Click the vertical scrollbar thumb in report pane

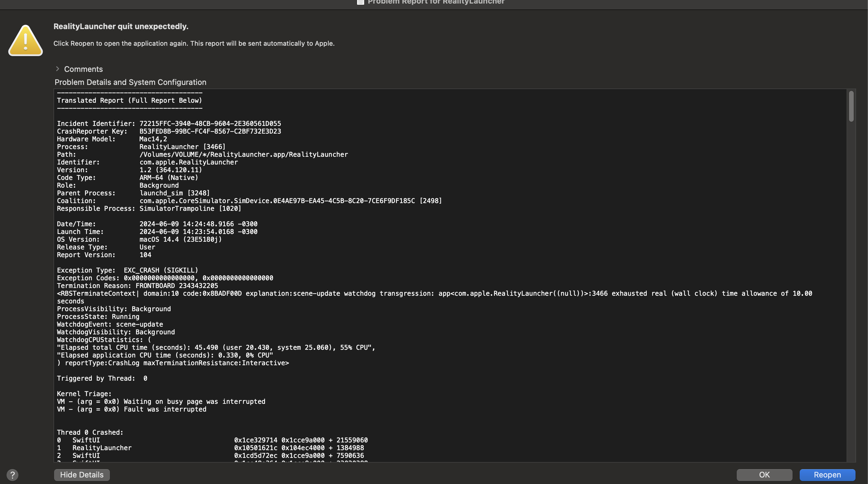(x=851, y=106)
